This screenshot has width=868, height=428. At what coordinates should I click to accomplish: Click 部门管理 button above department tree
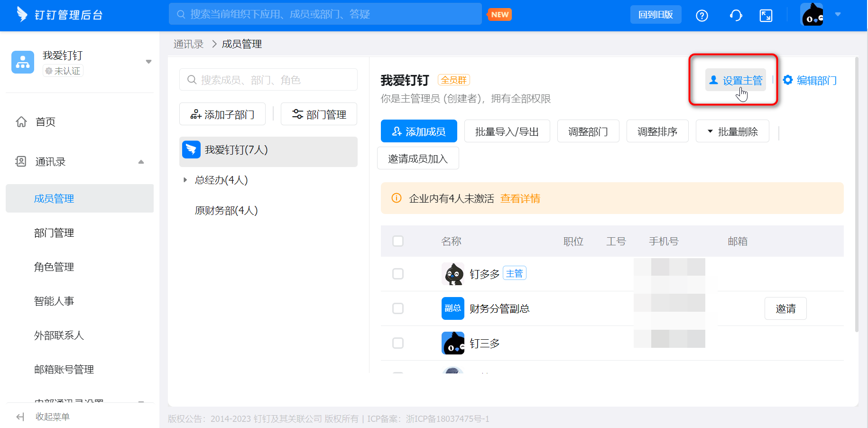pyautogui.click(x=319, y=114)
